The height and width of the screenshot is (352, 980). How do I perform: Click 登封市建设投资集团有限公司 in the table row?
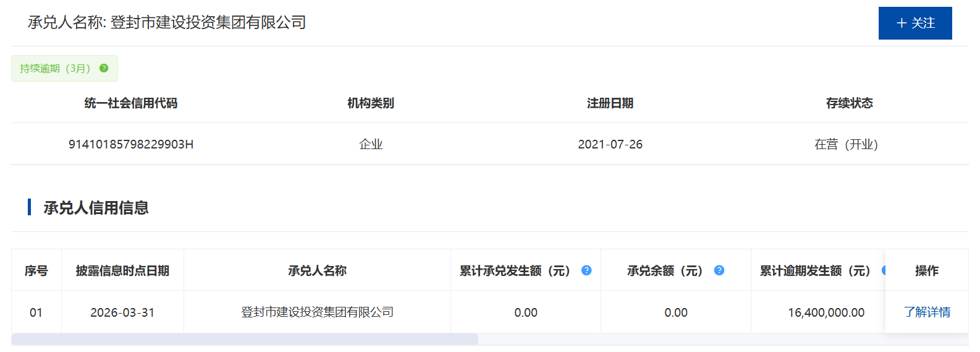317,312
